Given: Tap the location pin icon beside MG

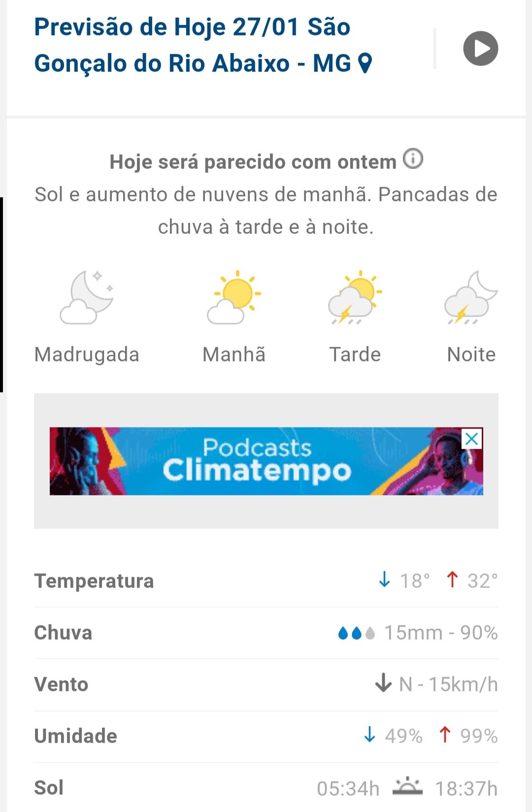Looking at the screenshot, I should click(365, 64).
